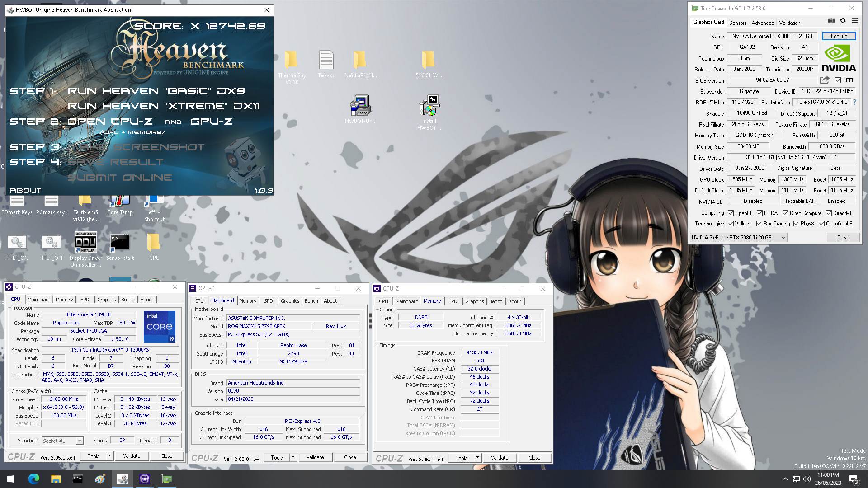Toggle the UEFI checkbox in GPU-Z
Image resolution: width=868 pixels, height=488 pixels.
point(838,80)
